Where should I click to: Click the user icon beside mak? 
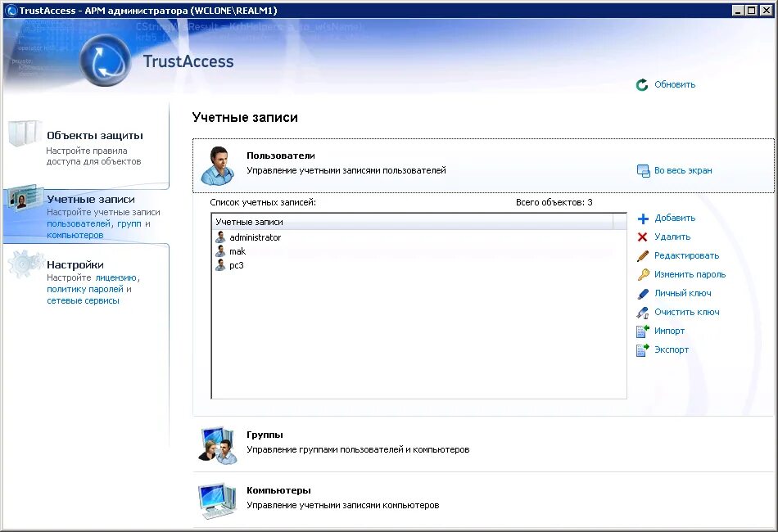click(220, 251)
